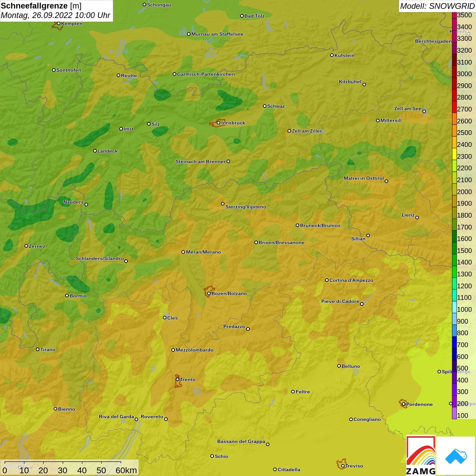Viewport: 476px width, 476px height.
Task: Click the Bozen/Bolzano city marker
Action: 209,293
